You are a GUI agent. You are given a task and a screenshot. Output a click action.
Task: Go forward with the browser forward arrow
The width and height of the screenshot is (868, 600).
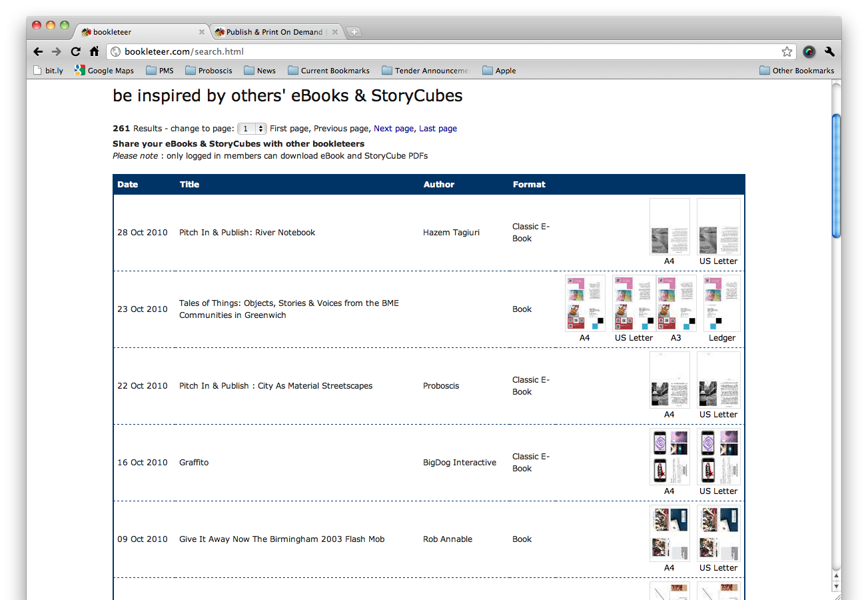click(57, 51)
